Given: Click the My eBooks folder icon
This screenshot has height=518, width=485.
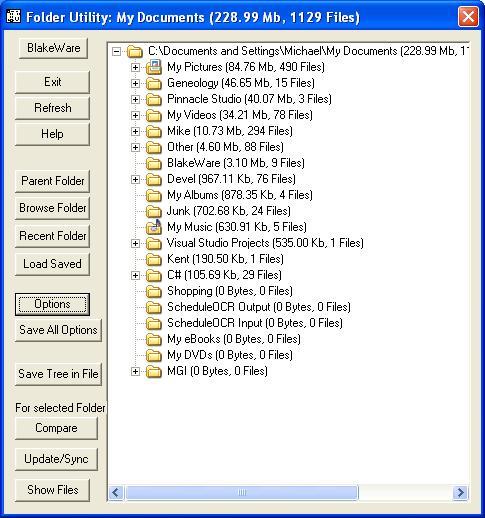Looking at the screenshot, I should [154, 339].
